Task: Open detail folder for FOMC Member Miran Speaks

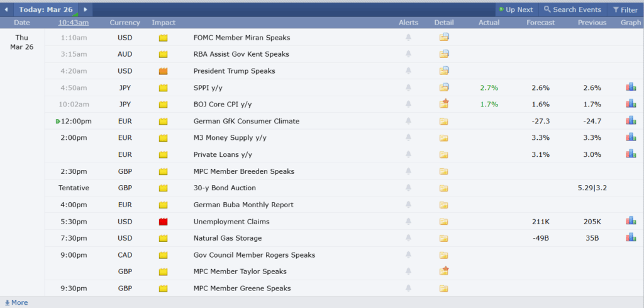Action: coord(444,38)
